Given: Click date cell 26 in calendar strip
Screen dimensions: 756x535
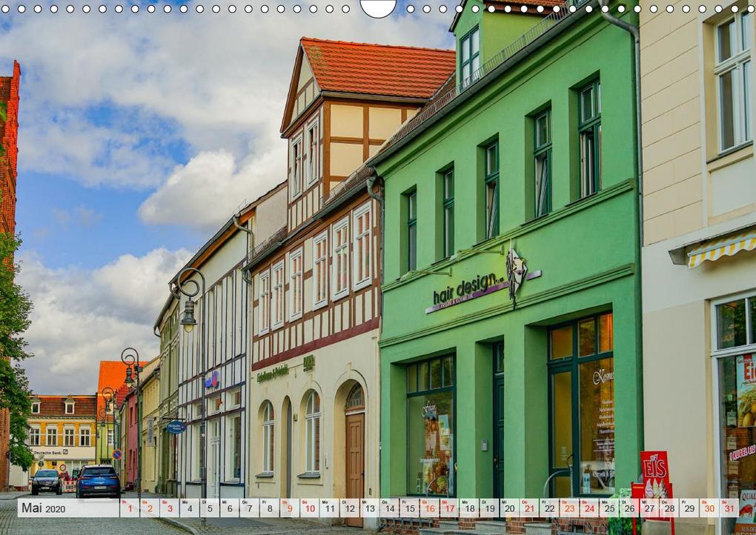Looking at the screenshot, I should (629, 508).
